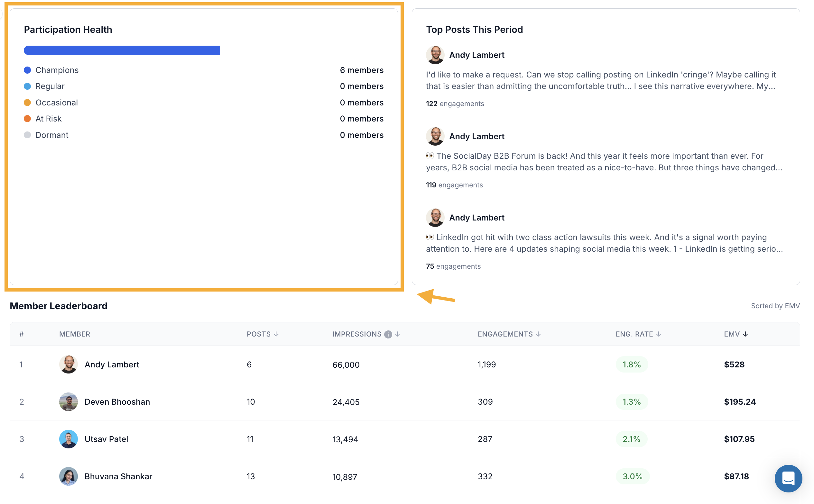This screenshot has width=814, height=504.
Task: Click the $195.24 EMV value
Action: coord(740,402)
